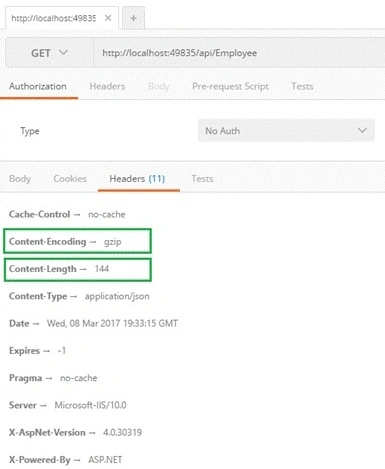
Task: Switch to the Authorization request tab
Action: [38, 86]
